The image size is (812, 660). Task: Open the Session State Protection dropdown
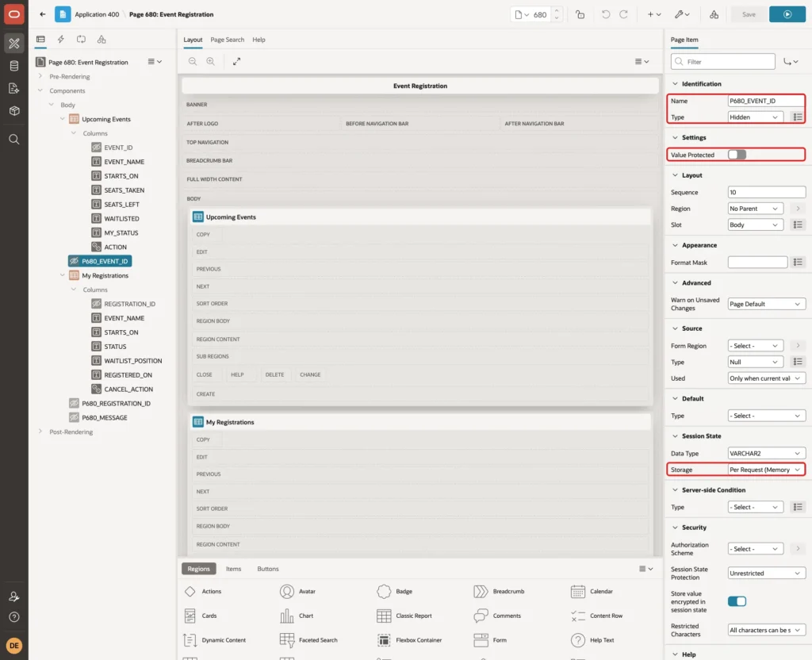point(766,574)
